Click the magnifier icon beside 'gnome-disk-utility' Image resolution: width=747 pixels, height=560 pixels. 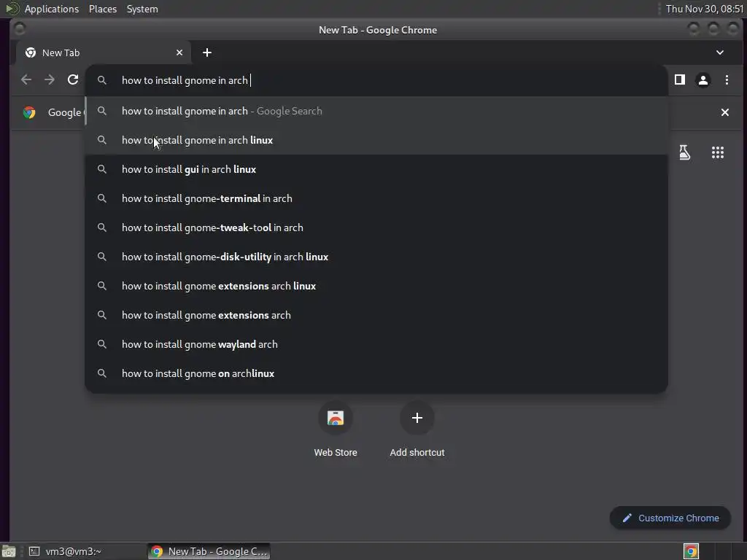pyautogui.click(x=102, y=257)
